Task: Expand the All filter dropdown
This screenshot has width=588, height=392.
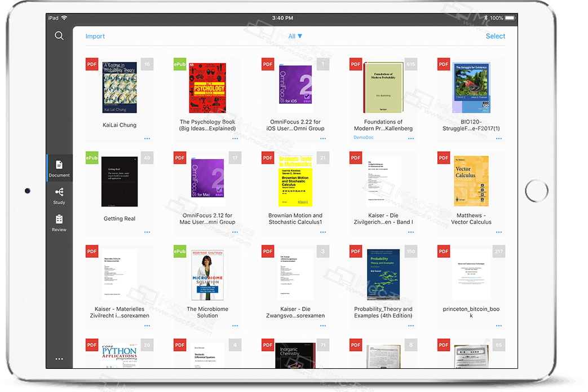Action: point(295,37)
